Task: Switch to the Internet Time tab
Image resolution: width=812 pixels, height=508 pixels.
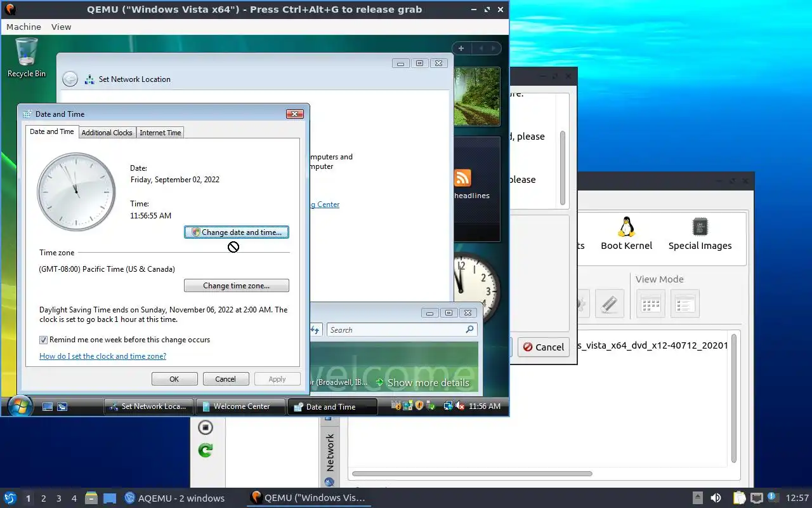Action: (160, 133)
